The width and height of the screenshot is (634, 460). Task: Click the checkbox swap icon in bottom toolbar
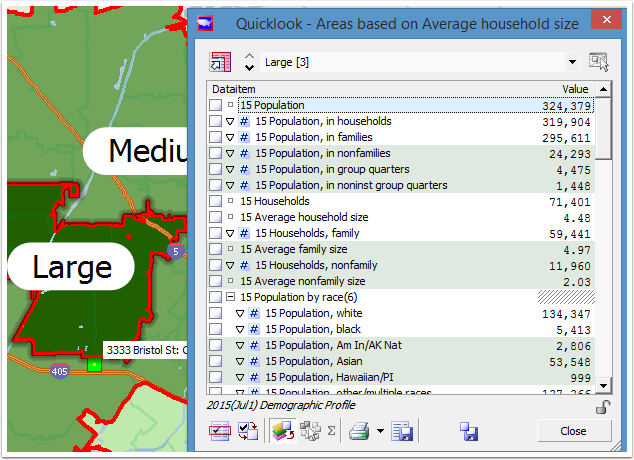[248, 432]
